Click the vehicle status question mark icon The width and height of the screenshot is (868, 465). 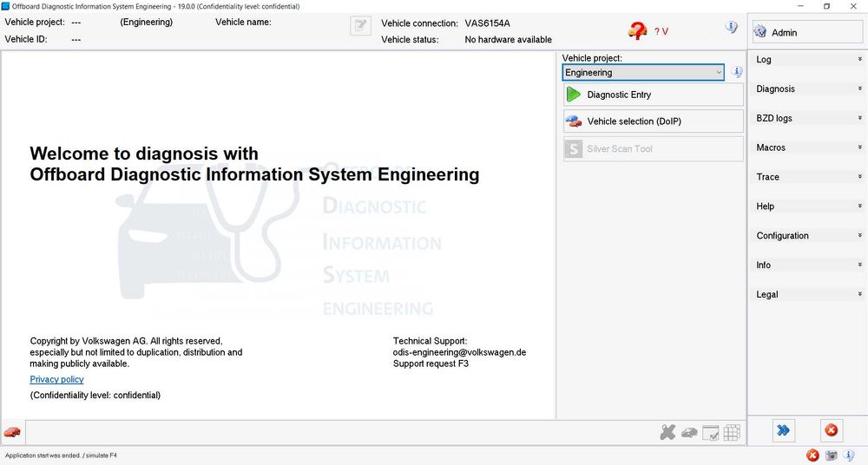coord(637,30)
